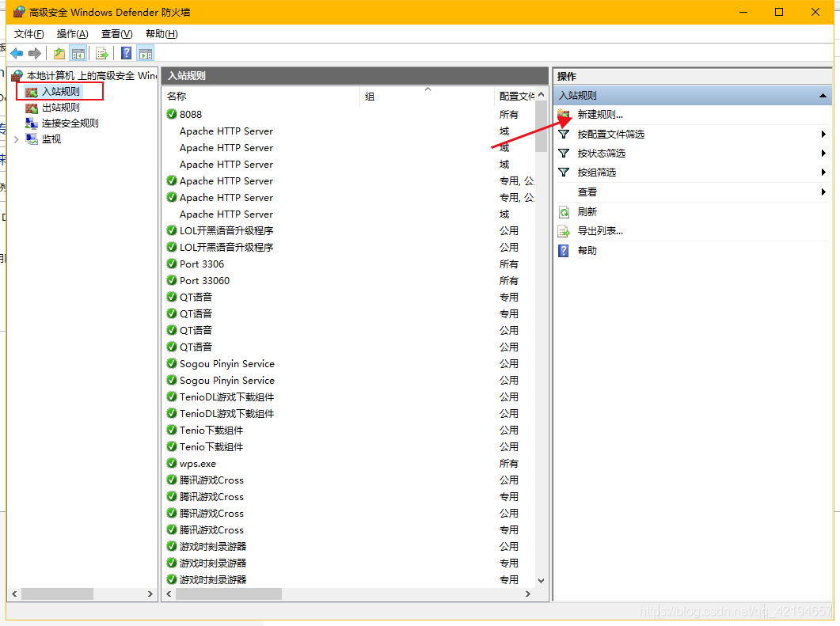
Task: Click the green check icon of rule 8088
Action: (x=172, y=113)
